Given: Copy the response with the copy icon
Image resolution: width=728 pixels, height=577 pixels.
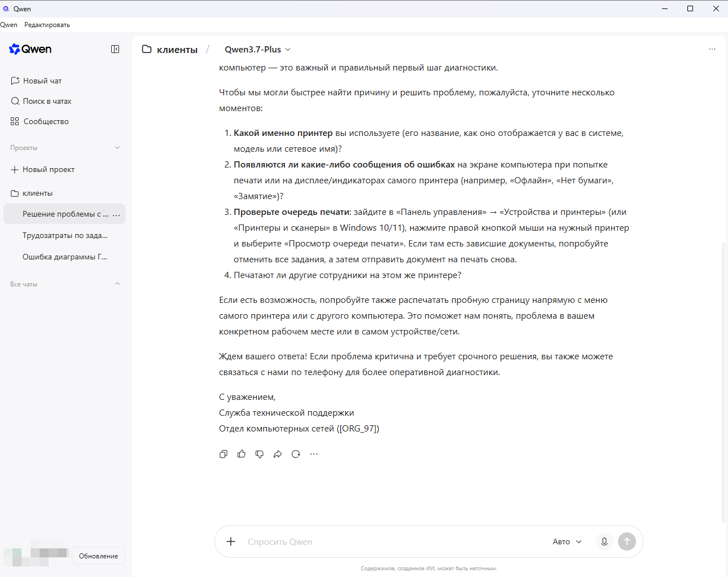Looking at the screenshot, I should click(223, 454).
